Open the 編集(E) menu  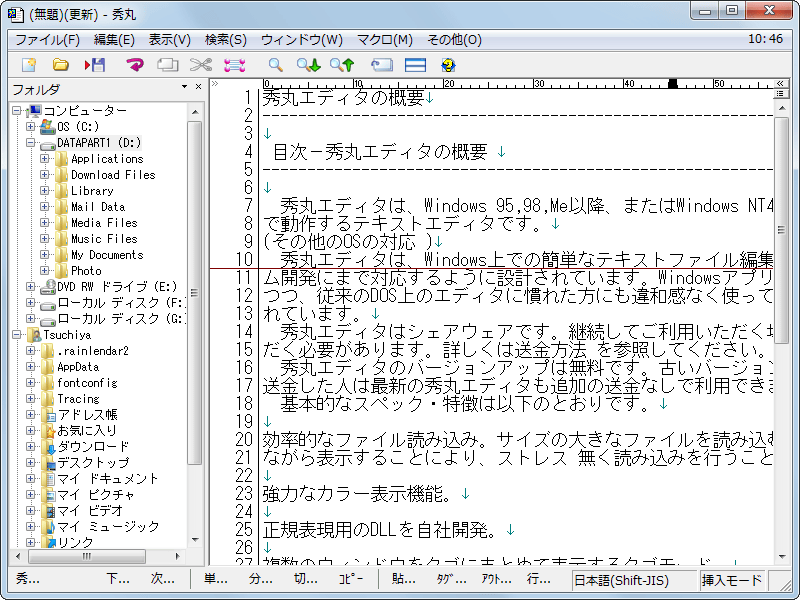point(114,39)
